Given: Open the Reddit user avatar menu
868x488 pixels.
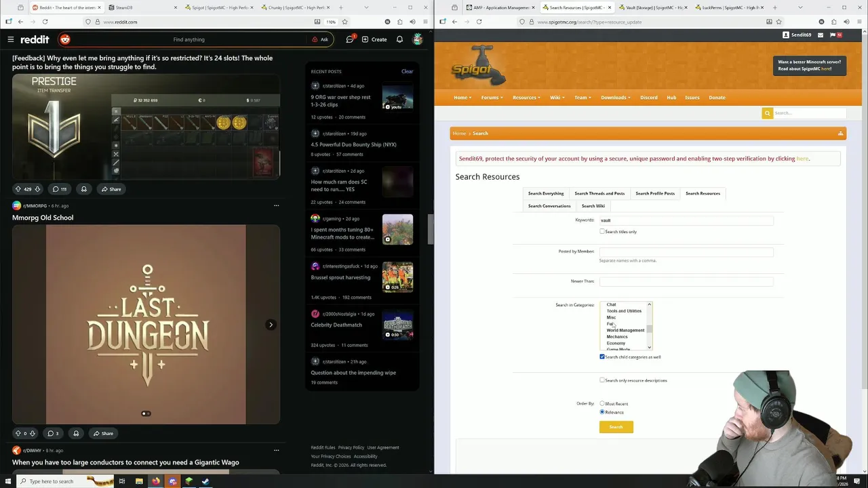Looking at the screenshot, I should (x=418, y=39).
